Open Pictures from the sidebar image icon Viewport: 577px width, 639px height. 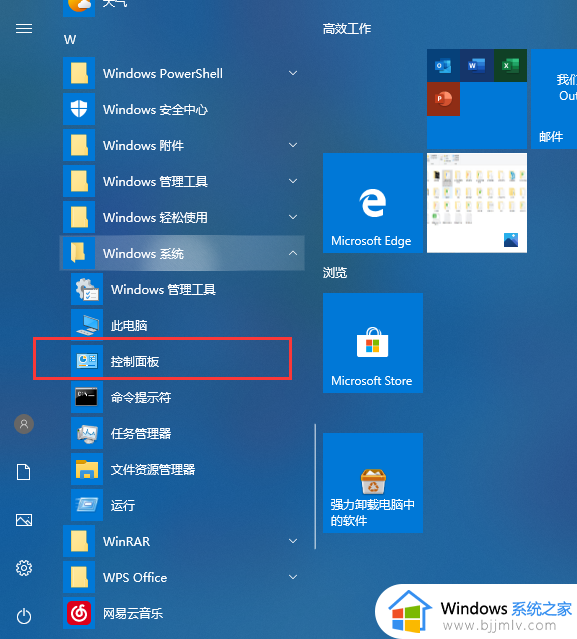point(24,520)
